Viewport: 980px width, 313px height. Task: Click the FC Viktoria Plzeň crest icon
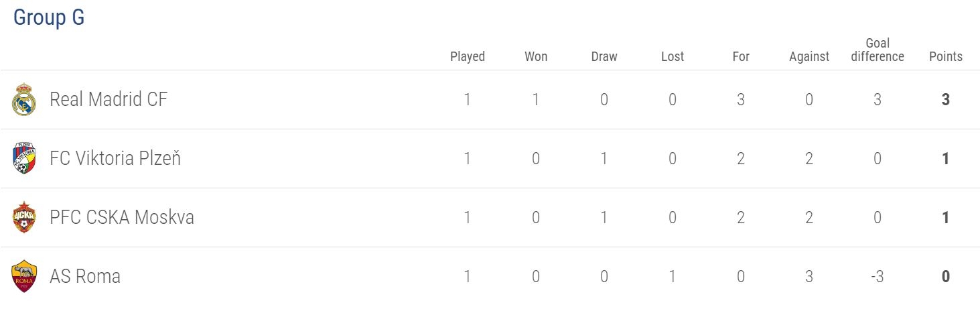point(23,159)
